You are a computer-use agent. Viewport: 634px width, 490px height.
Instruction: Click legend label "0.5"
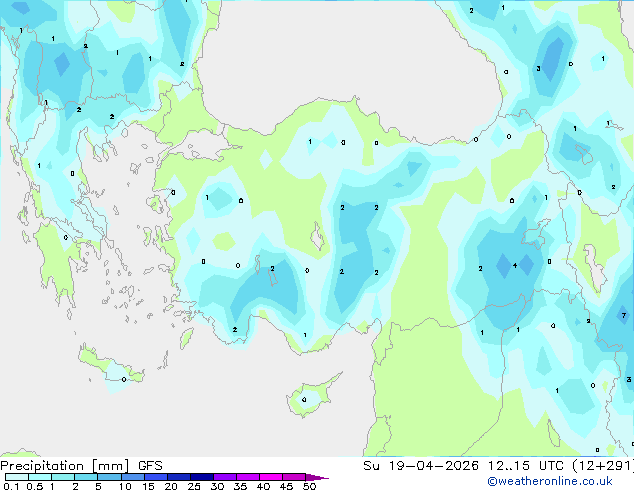pos(35,486)
